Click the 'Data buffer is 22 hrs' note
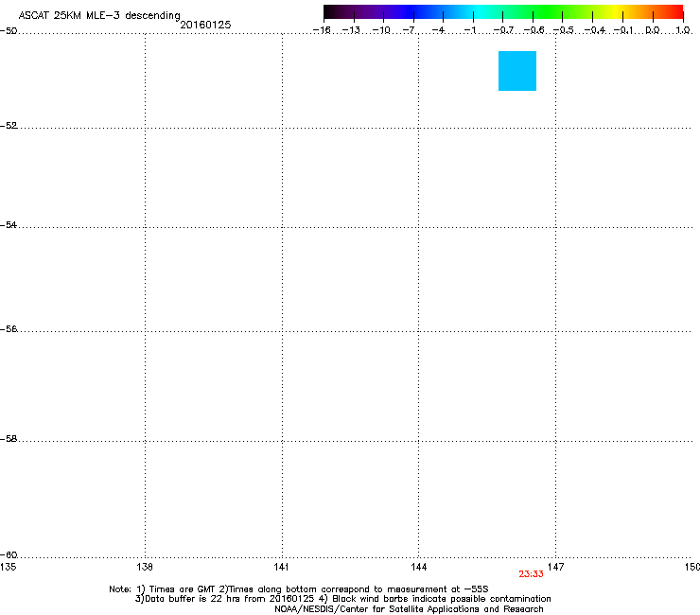 point(342,599)
